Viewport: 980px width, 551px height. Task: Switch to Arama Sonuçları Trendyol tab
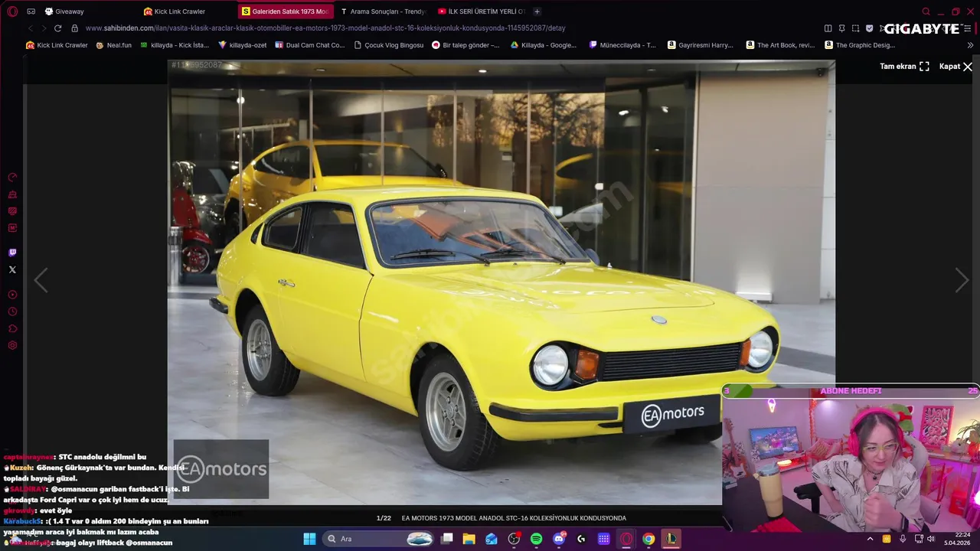[x=383, y=11]
